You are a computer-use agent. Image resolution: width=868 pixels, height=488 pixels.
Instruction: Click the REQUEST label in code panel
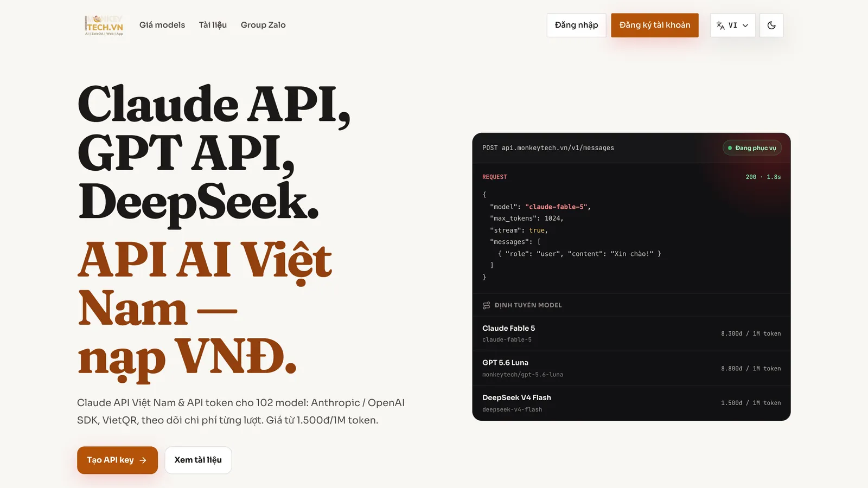(495, 177)
